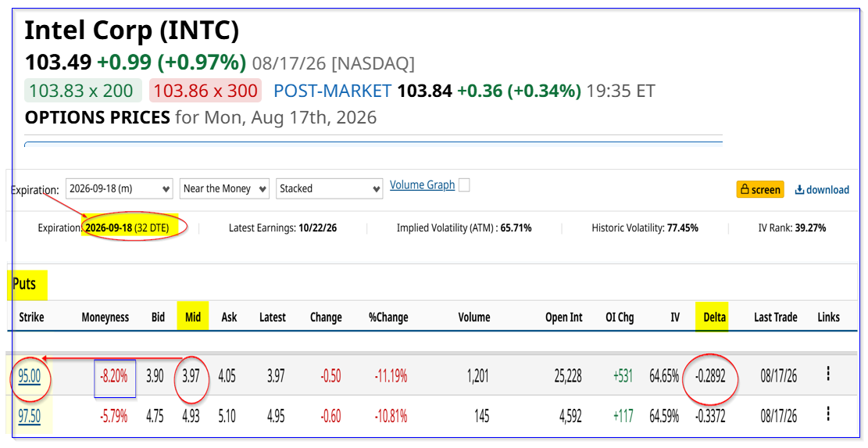Click the 2026-09-18 (32 DTE) expiration text
The width and height of the screenshot is (868, 448).
pyautogui.click(x=127, y=228)
